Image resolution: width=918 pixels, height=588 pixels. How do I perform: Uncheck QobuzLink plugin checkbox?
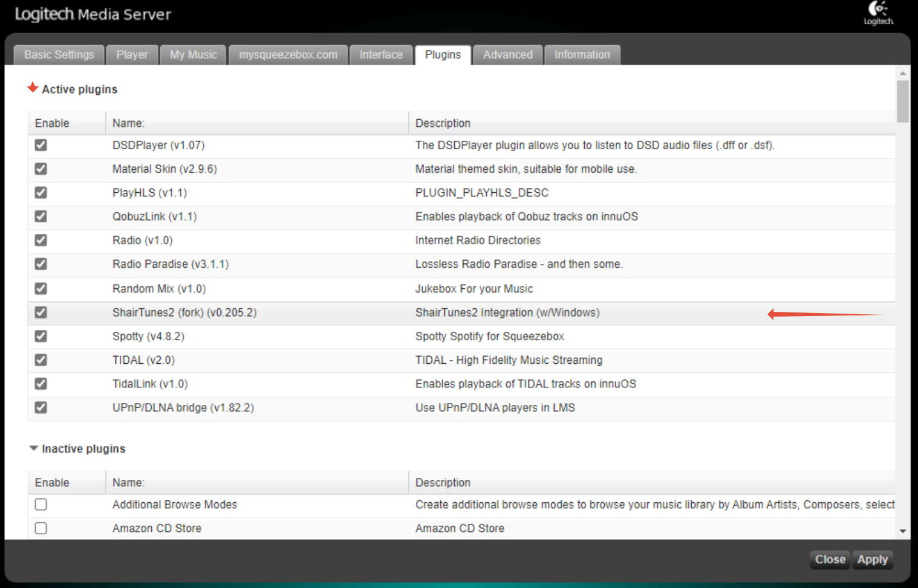[41, 216]
